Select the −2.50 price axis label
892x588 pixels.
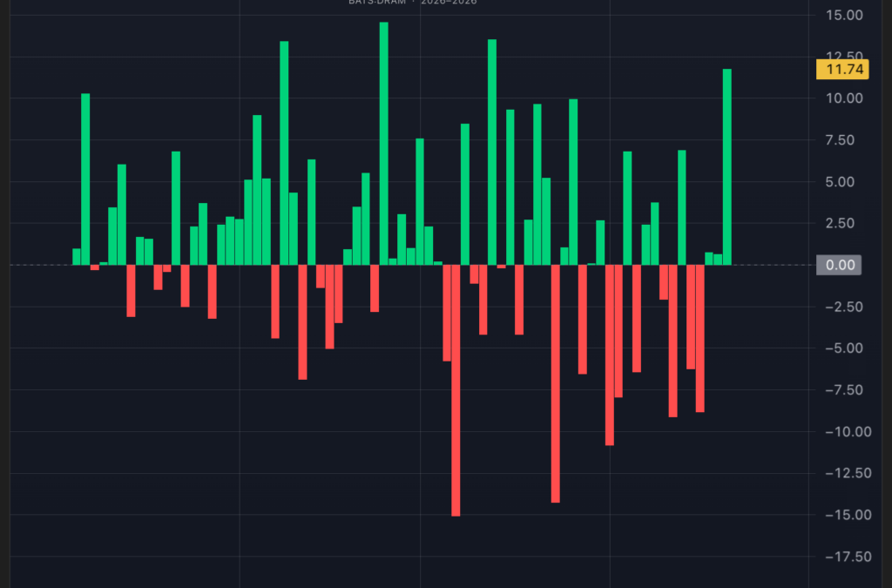tap(843, 308)
